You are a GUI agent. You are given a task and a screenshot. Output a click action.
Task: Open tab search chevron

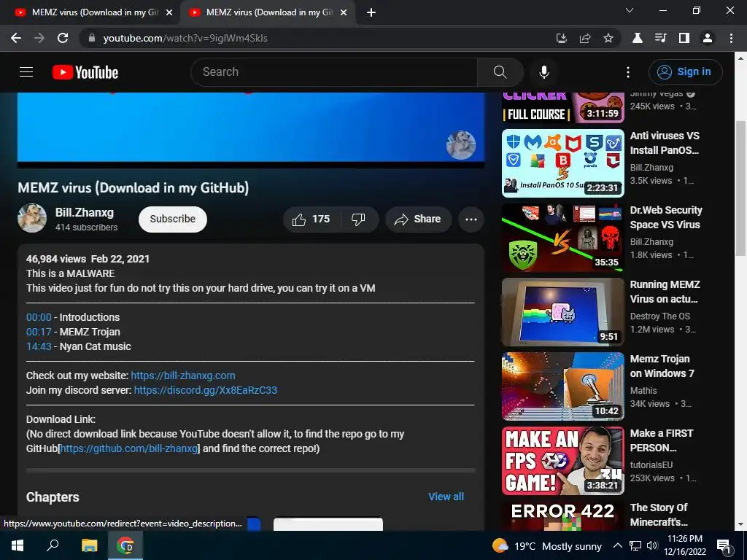coord(630,10)
